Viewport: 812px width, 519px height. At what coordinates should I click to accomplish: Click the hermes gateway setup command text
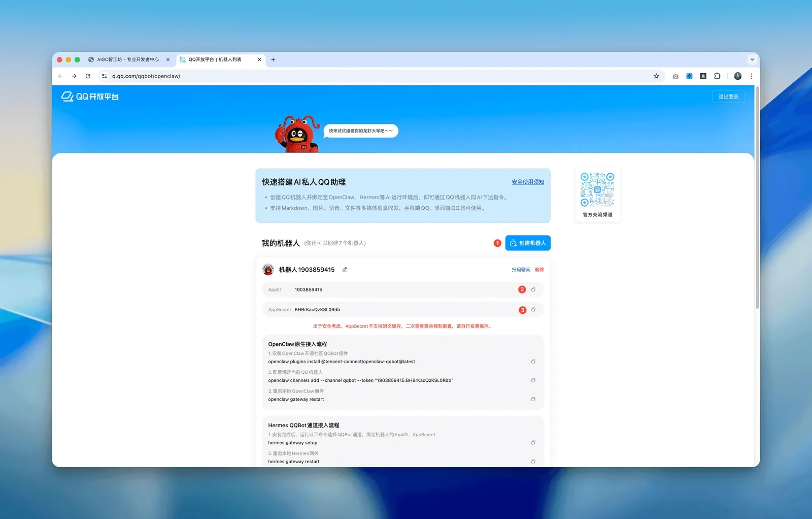[293, 443]
